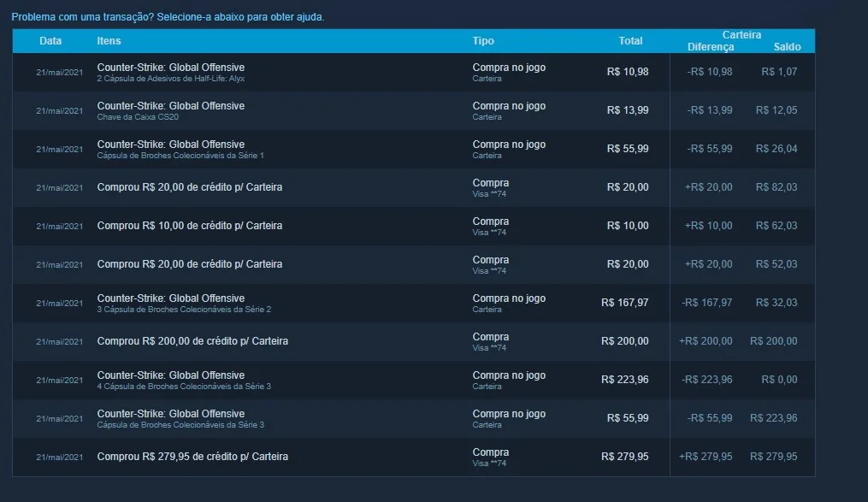The height and width of the screenshot is (502, 868).
Task: Open the single Cápsula Broches Série 3 transaction
Action: [x=414, y=418]
